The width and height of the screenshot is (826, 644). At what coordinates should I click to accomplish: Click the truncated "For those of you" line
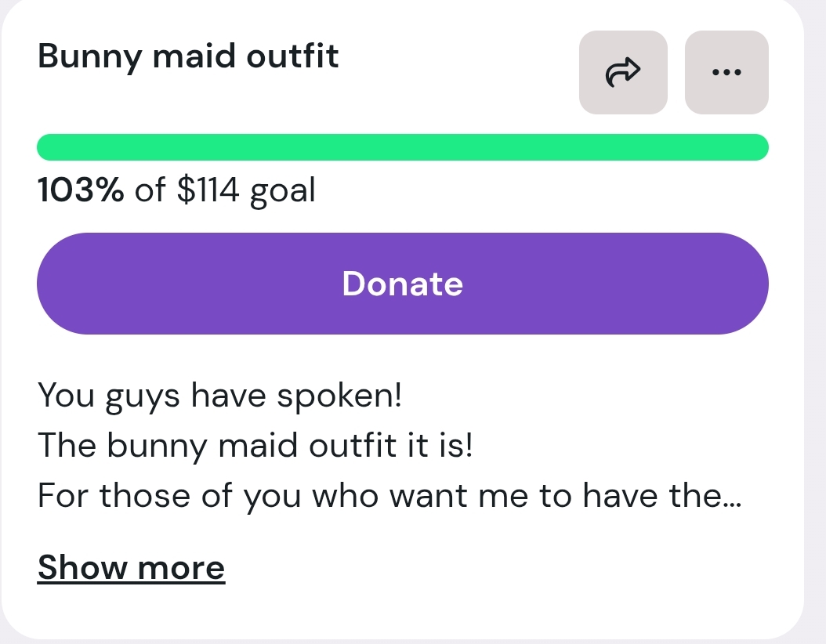pos(376,496)
